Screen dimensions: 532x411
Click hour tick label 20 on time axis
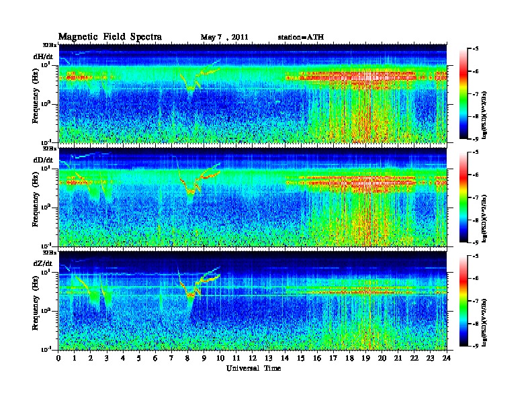coord(382,358)
